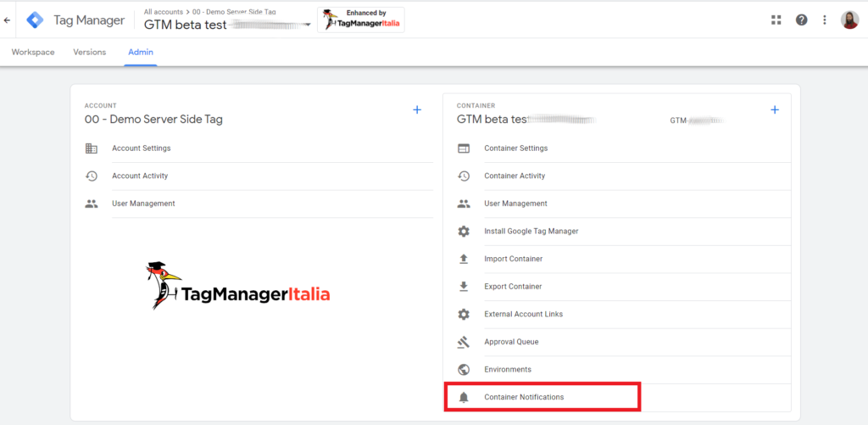Open the three-dot more options menu
This screenshot has height=425, width=868.
(824, 20)
